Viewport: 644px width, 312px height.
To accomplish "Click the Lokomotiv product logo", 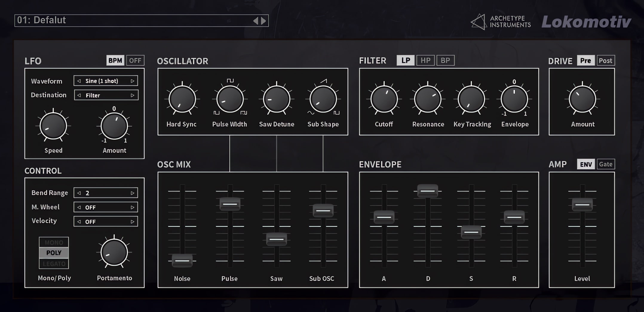I will [586, 22].
